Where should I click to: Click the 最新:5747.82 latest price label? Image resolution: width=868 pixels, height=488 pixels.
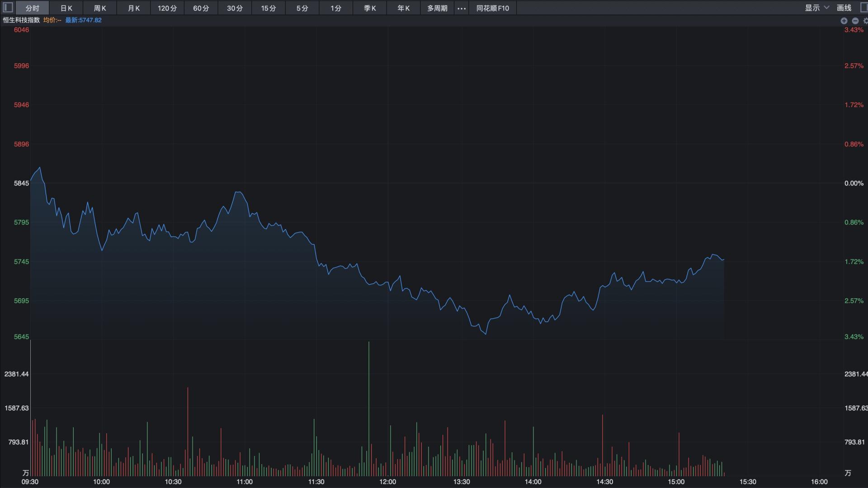tap(83, 20)
